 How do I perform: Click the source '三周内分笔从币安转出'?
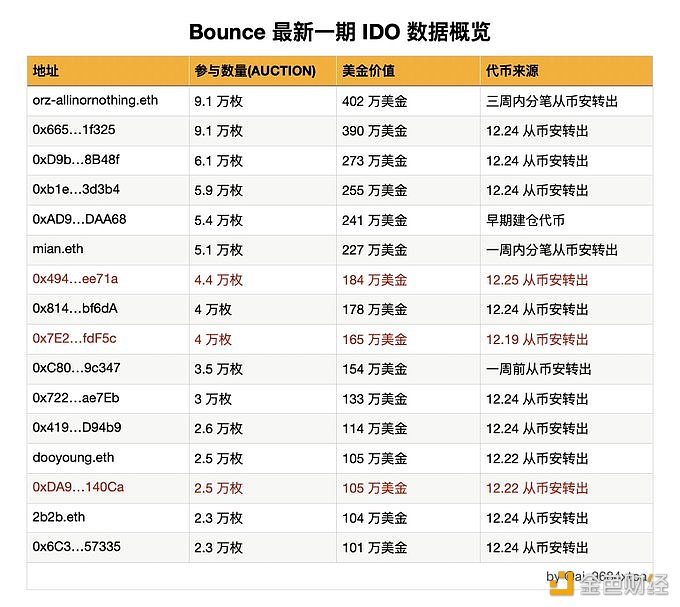coord(552,101)
